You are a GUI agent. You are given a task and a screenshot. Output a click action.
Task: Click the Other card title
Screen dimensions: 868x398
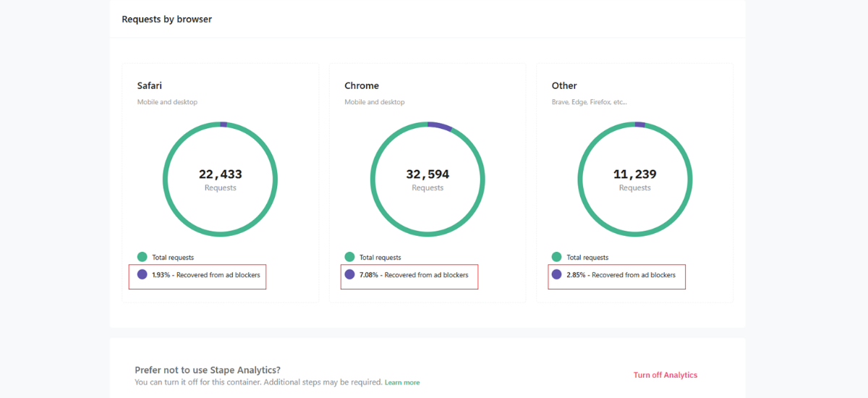(564, 85)
